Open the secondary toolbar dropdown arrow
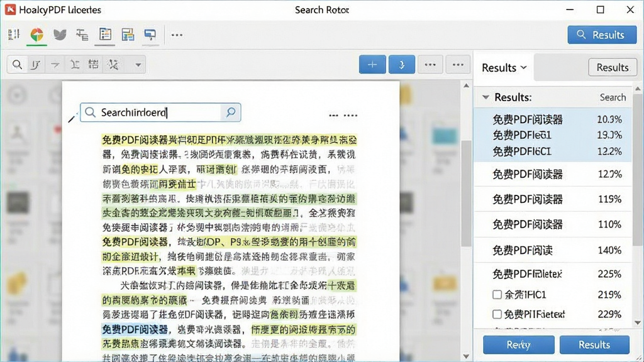The image size is (644, 362). tap(138, 65)
